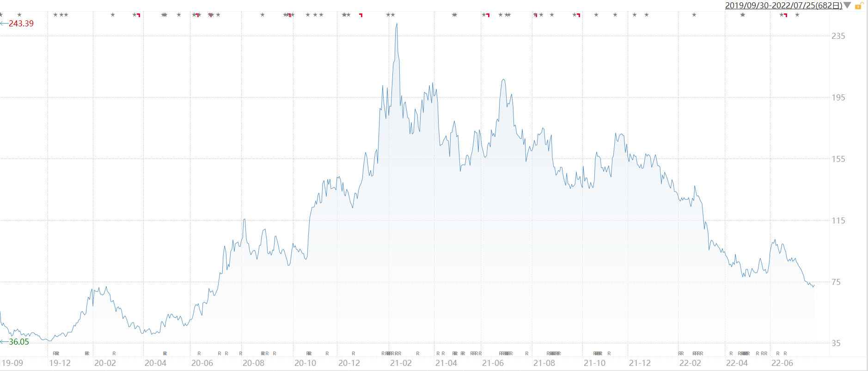Click the R marker right of 21-02 label
This screenshot has height=371, width=868.
[418, 353]
